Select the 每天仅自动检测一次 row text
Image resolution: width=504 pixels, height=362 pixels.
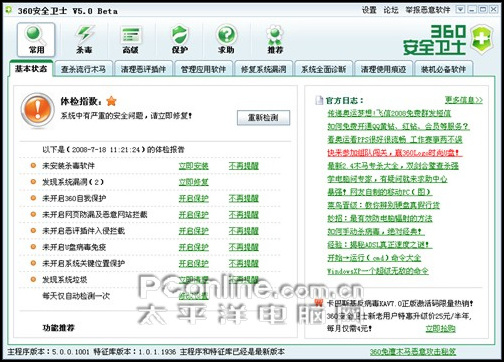[76, 296]
